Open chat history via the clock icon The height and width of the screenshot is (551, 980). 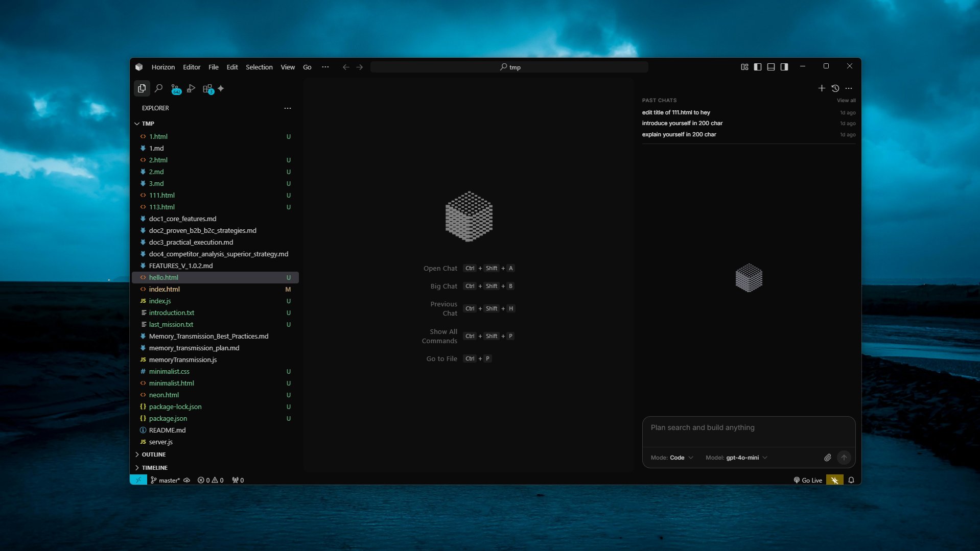(835, 88)
